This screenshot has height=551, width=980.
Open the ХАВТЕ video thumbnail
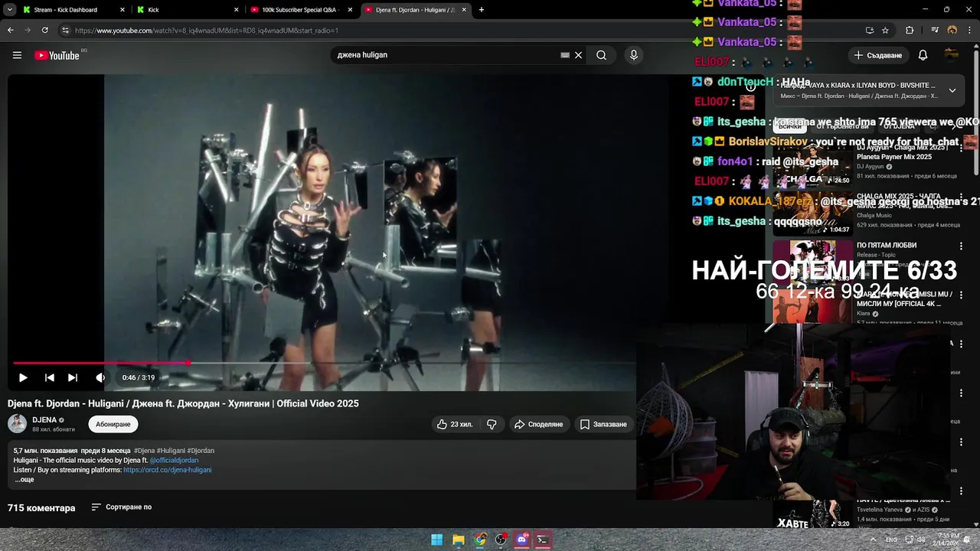(x=812, y=515)
